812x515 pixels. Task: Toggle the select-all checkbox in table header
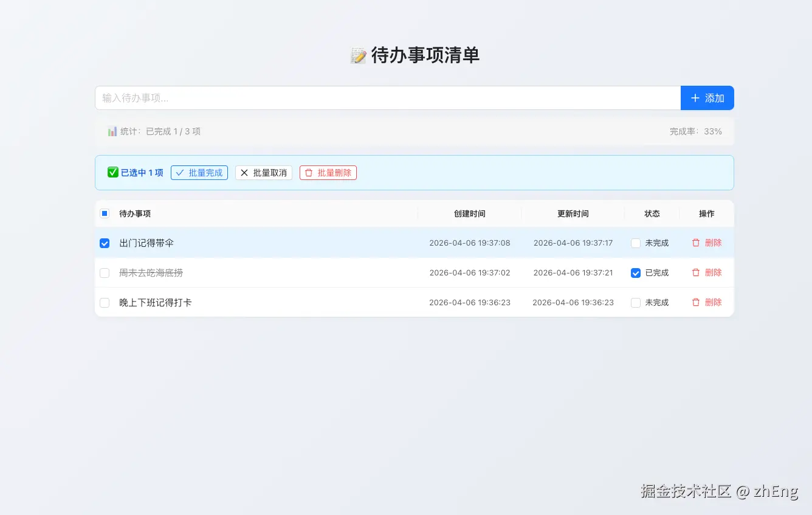[x=105, y=213]
